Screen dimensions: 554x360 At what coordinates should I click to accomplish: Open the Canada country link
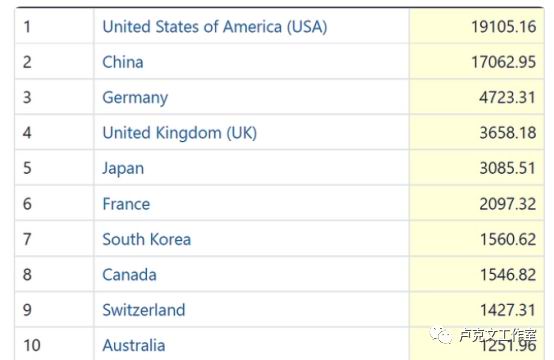tap(129, 275)
